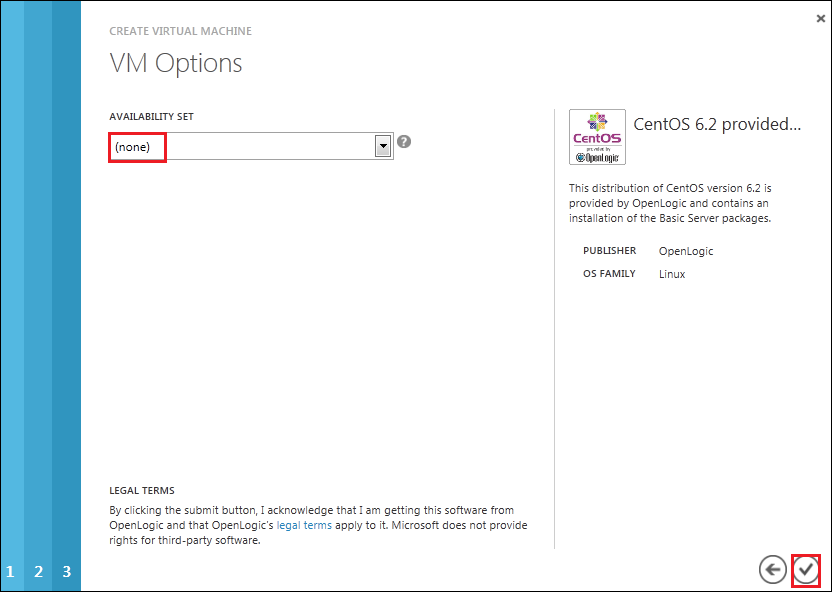The width and height of the screenshot is (832, 592).
Task: Expand the Availability Set dropdown arrow
Action: [x=382, y=146]
